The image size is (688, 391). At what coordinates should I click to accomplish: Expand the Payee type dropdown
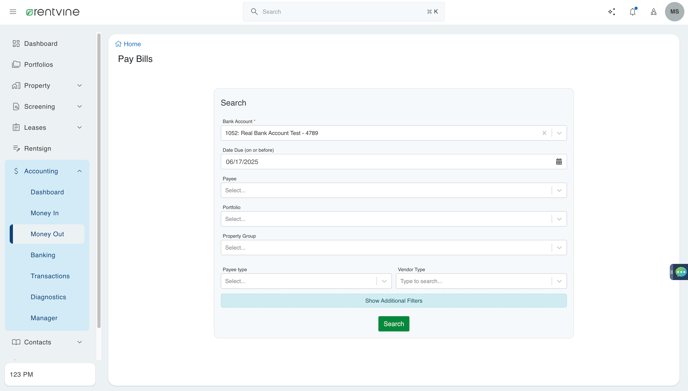[x=306, y=281]
